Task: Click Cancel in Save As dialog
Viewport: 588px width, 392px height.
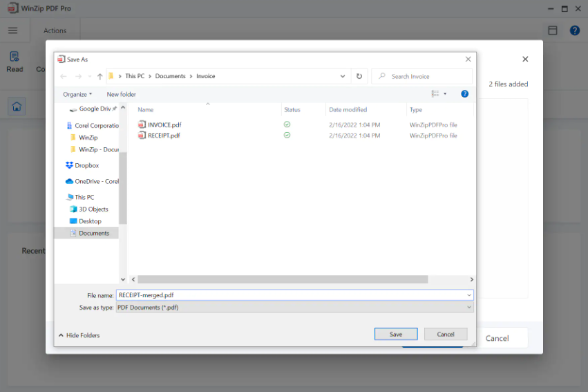Action: (446, 334)
